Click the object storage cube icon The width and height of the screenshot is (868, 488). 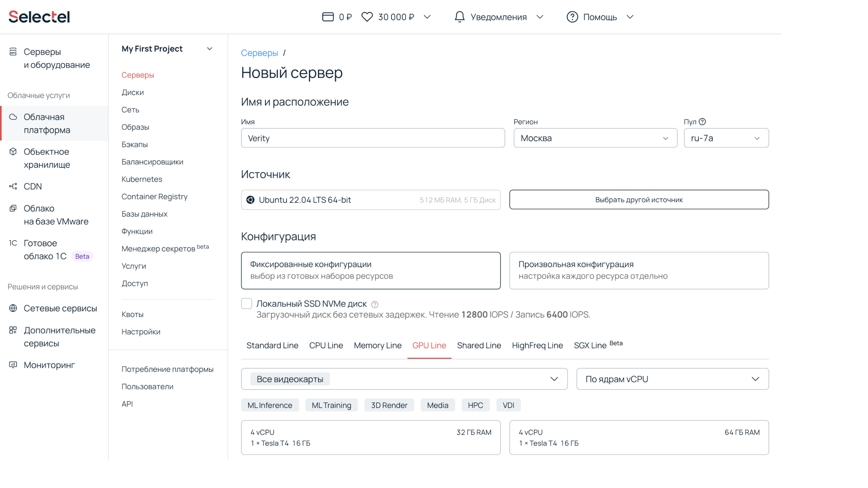[x=13, y=151]
